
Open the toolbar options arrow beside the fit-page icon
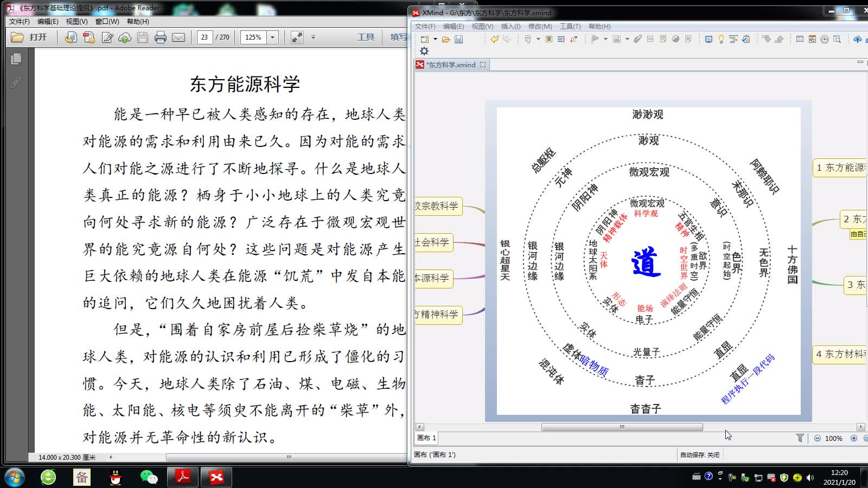click(313, 37)
